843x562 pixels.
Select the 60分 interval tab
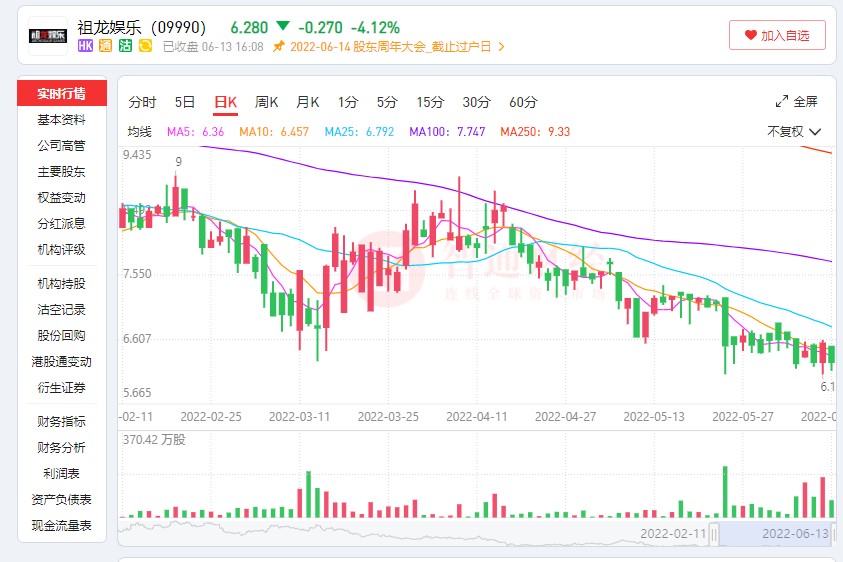coord(523,103)
